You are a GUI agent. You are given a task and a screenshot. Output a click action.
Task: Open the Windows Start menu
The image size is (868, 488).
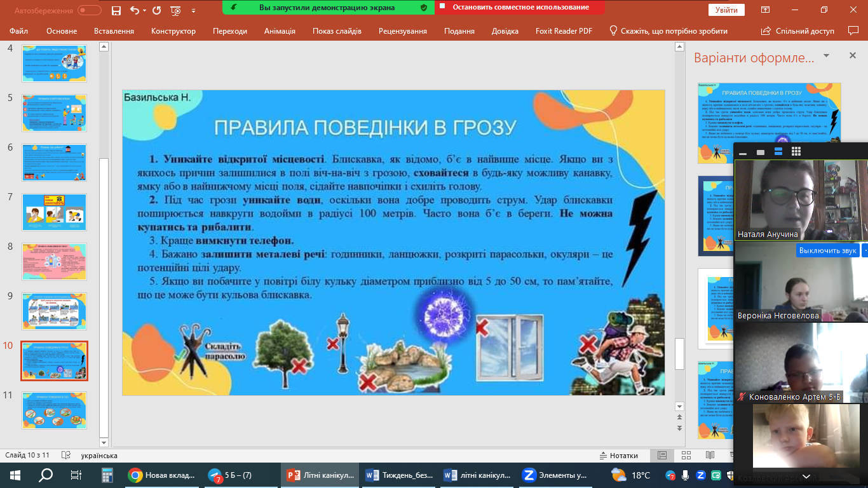pos(15,475)
